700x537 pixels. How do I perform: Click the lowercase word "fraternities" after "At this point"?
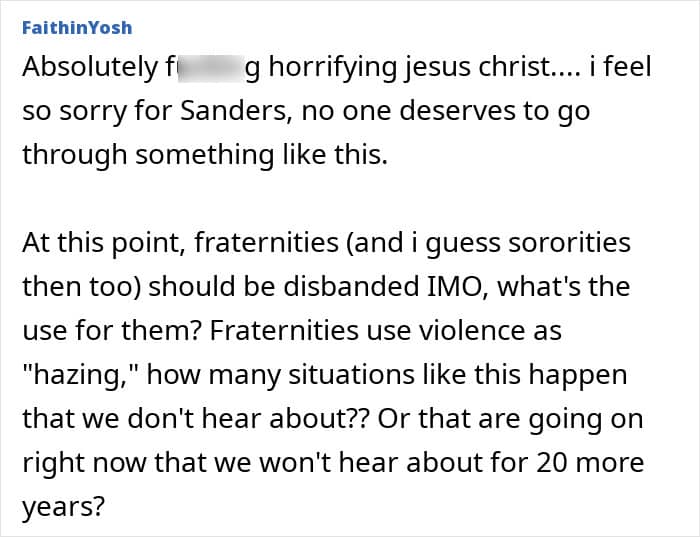266,243
